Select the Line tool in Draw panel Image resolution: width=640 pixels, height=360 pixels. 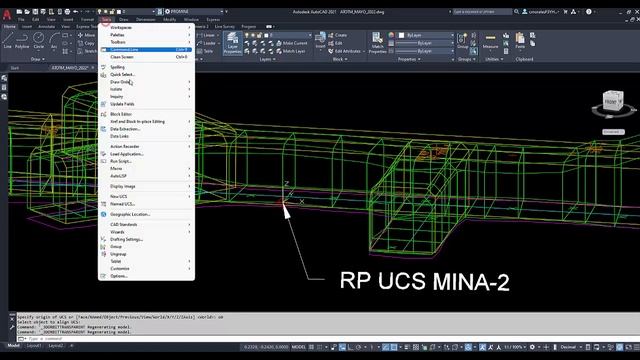coord(7,40)
